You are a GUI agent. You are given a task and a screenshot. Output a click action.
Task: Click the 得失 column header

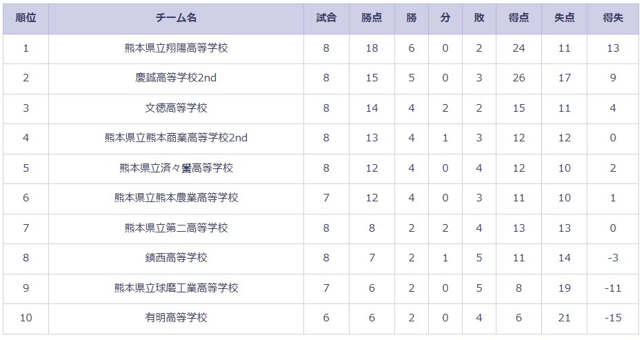[613, 18]
